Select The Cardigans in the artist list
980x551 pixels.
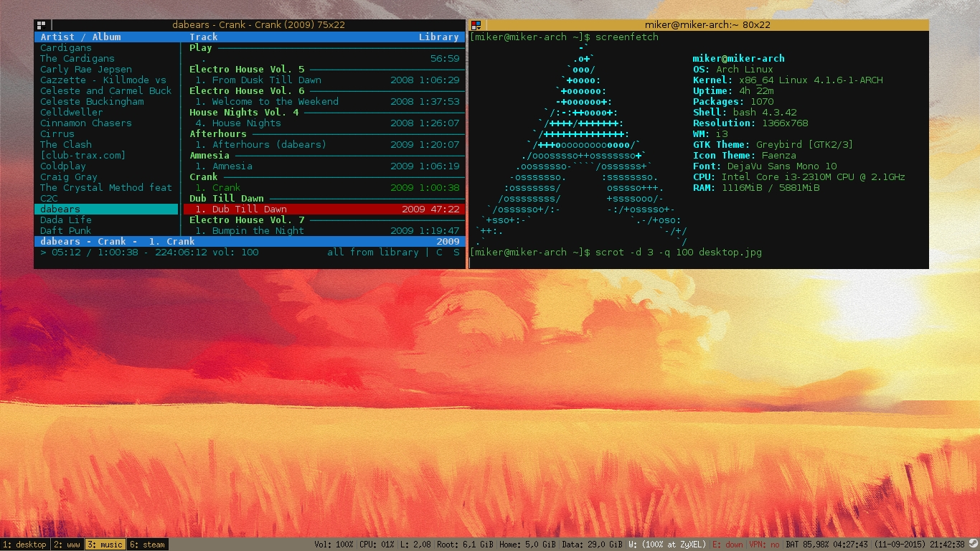point(77,58)
